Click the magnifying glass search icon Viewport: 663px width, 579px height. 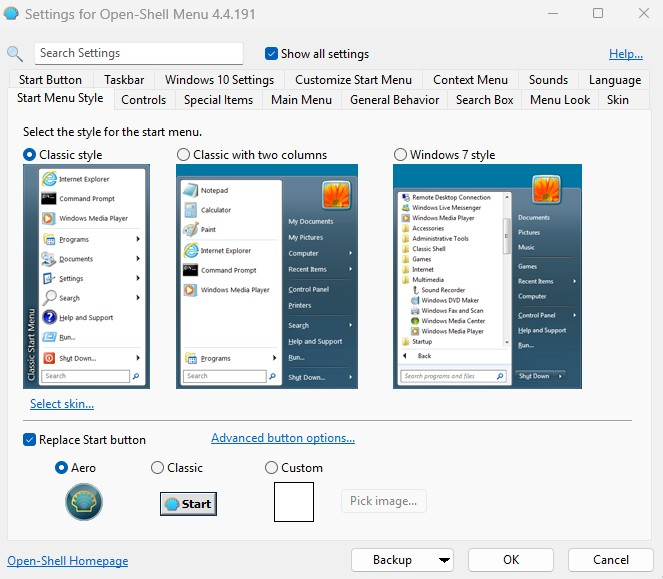pos(15,54)
